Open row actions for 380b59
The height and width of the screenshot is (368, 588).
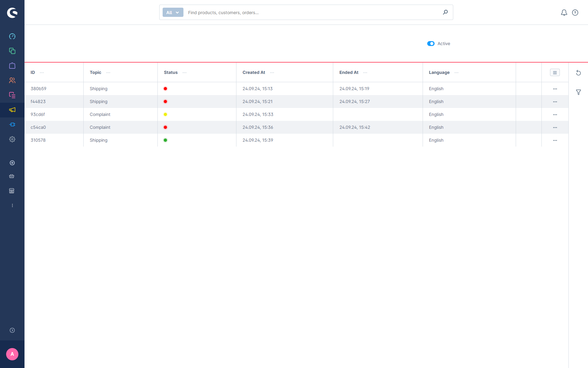click(555, 89)
